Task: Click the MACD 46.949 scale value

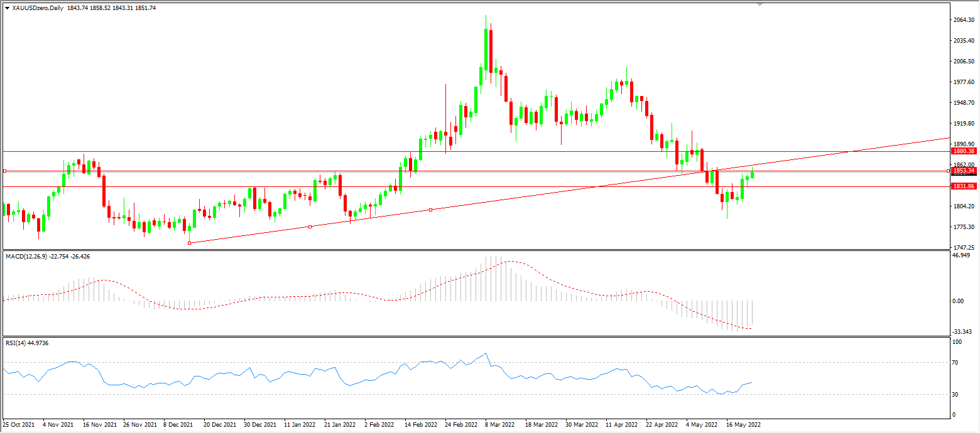Action: (x=962, y=255)
